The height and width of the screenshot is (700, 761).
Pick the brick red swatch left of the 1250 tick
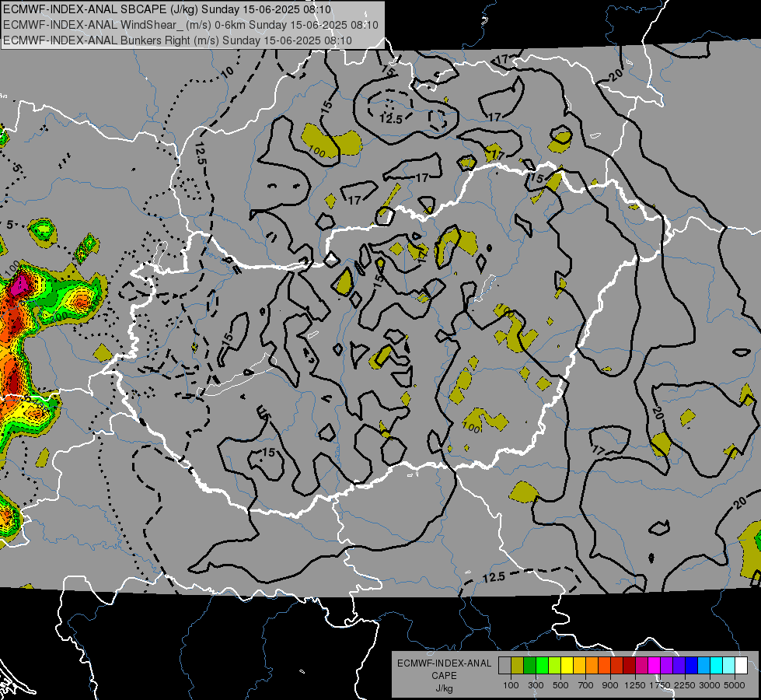(x=617, y=666)
